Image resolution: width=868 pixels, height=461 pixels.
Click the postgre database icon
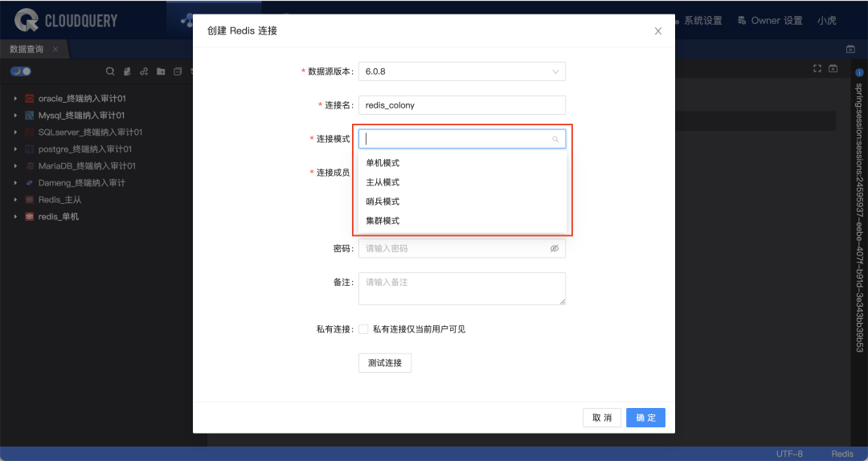pyautogui.click(x=30, y=149)
